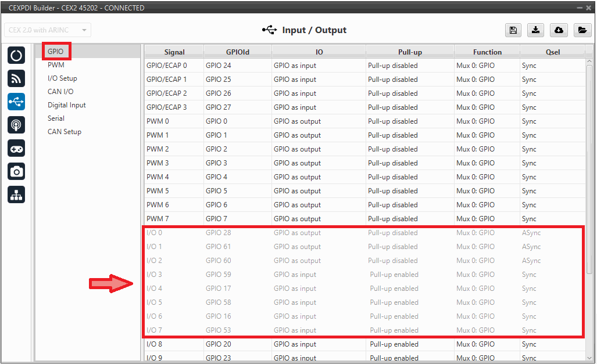Open the circular ring sidebar icon

click(16, 56)
